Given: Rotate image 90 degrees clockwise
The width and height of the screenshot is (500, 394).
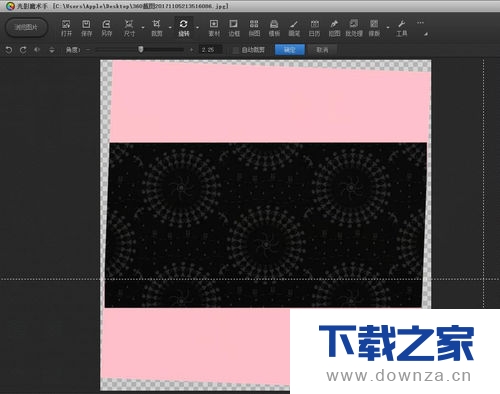Looking at the screenshot, I should coord(23,50).
